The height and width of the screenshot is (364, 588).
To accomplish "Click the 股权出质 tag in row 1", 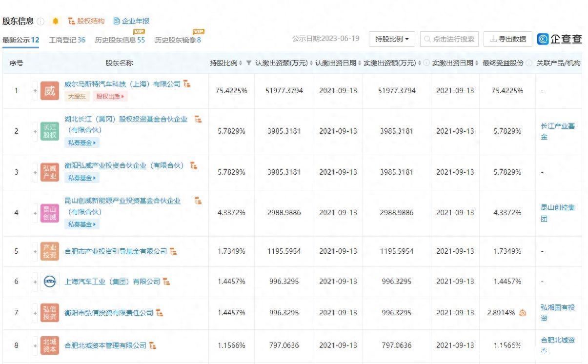I will [110, 97].
